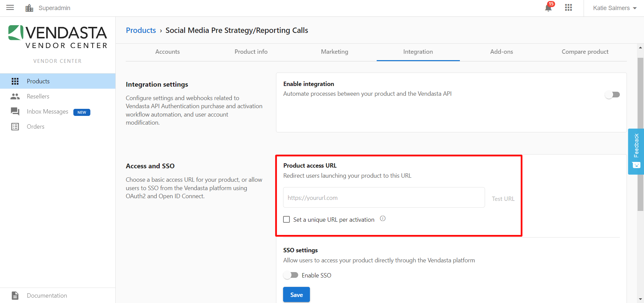Click the Products grid icon in sidebar
Screen dimensions: 644x303
15,81
